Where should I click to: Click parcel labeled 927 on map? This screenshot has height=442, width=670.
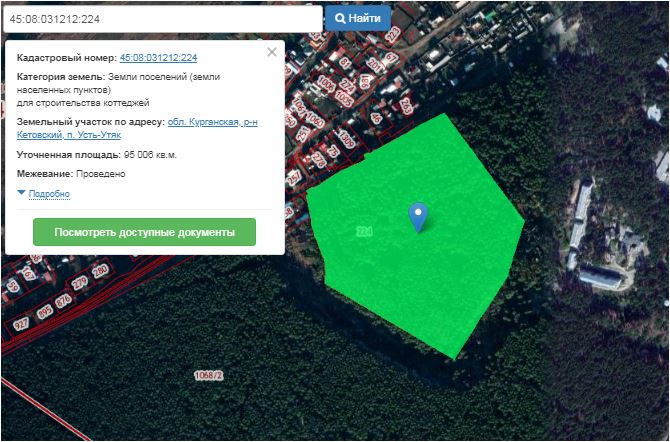pos(19,323)
